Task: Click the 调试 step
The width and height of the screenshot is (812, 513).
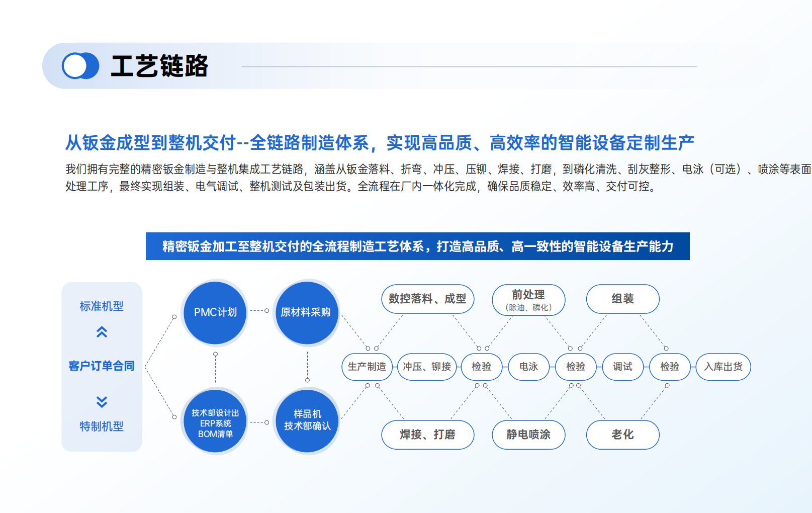Action: coord(622,367)
